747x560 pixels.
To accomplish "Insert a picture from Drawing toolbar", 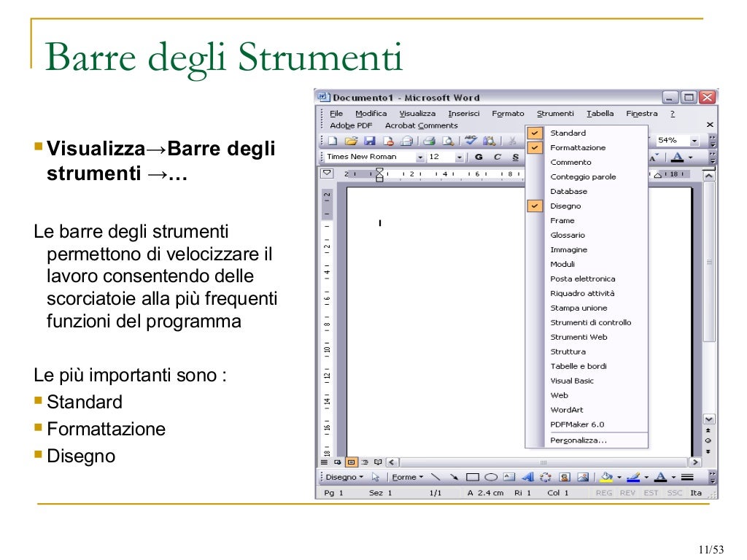I will click(583, 477).
